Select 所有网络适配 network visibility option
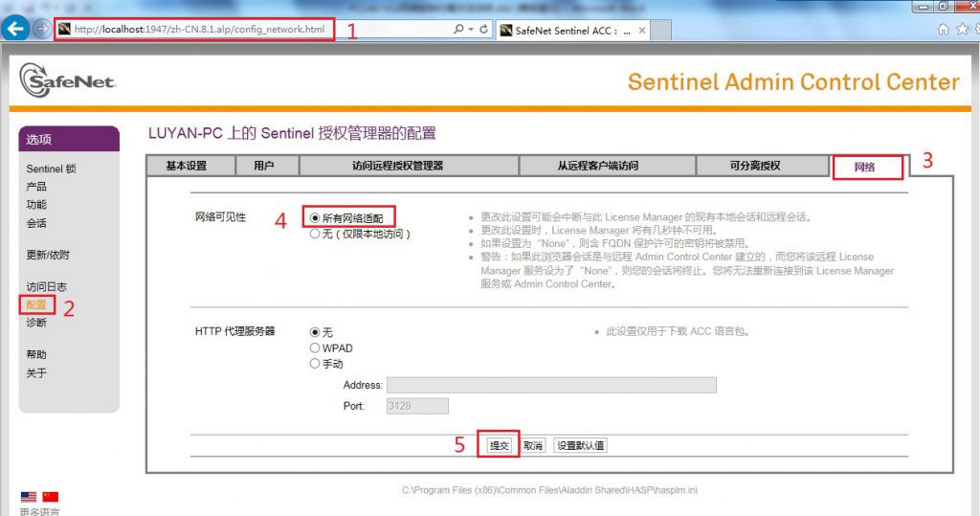This screenshot has height=516, width=980. click(315, 218)
